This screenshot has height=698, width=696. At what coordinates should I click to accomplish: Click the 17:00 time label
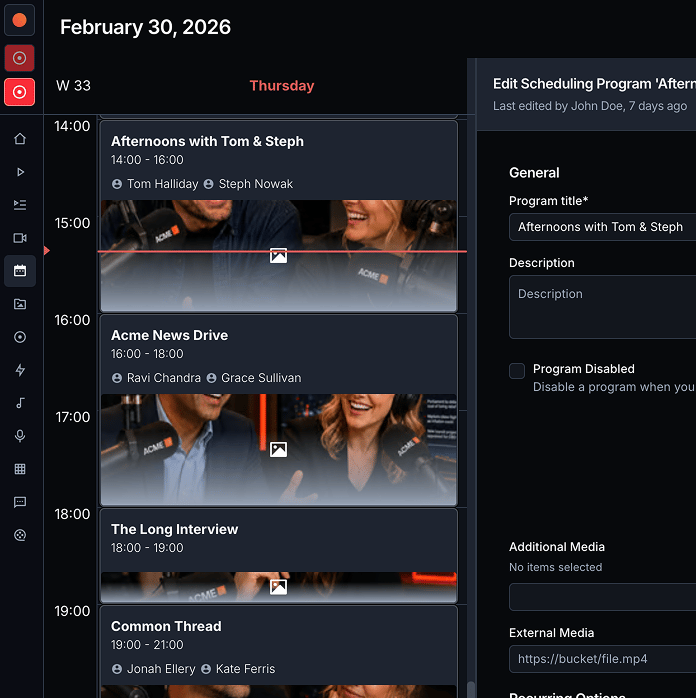click(x=73, y=418)
